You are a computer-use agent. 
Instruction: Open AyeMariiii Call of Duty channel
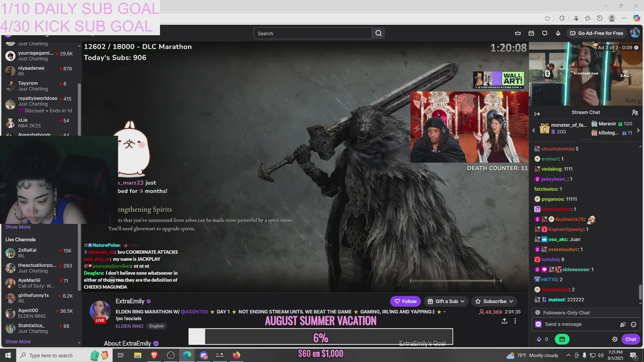coord(40,283)
